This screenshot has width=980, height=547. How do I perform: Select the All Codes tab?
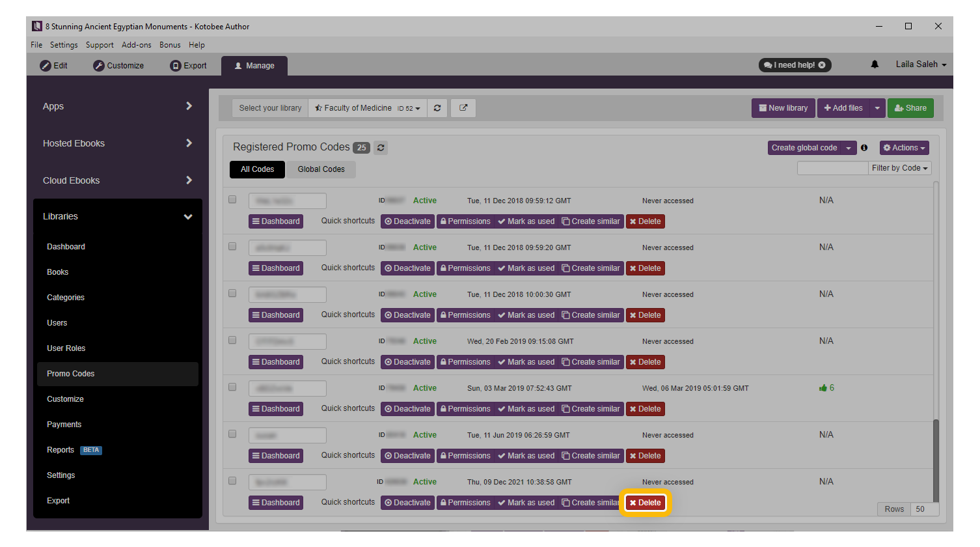point(258,169)
